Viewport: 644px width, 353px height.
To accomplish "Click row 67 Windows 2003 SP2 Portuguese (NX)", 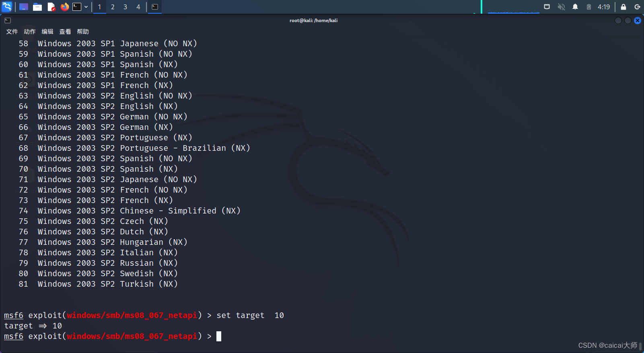I will [x=105, y=138].
